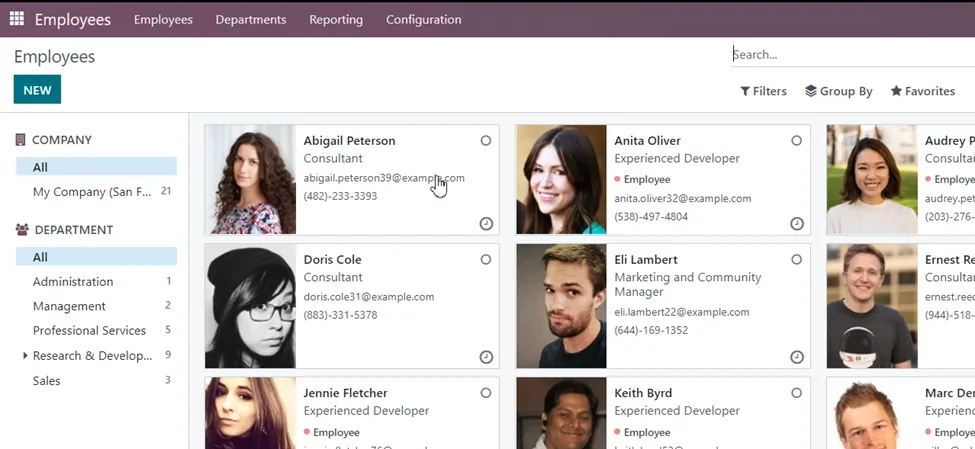975x449 pixels.
Task: Open the Departments menu
Action: (x=251, y=19)
